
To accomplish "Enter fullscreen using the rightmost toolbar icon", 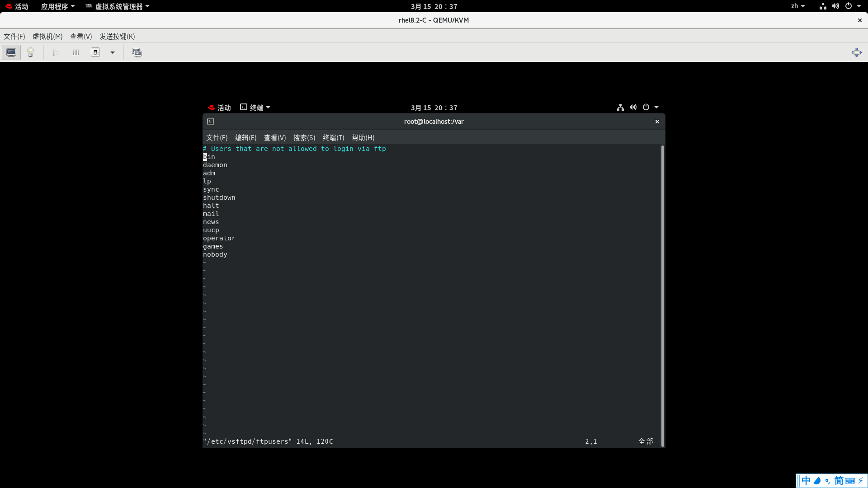I will coord(857,52).
